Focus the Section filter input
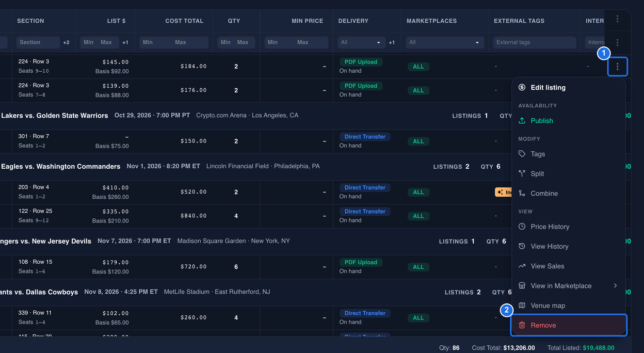644x353 pixels. tap(38, 42)
